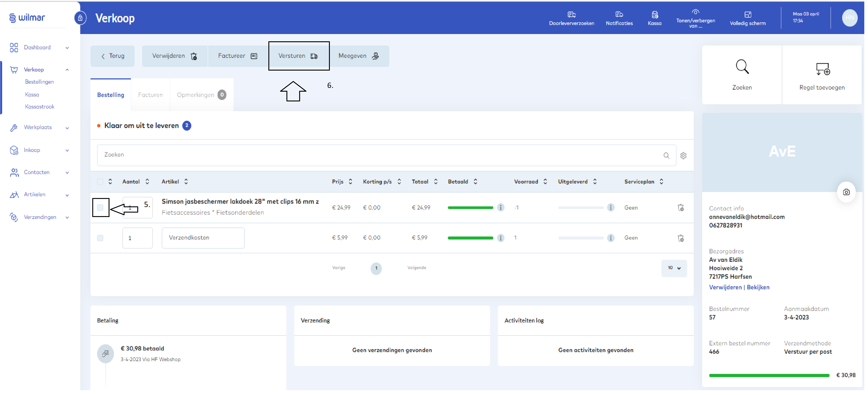Show Uitgeleverd info for Verzendkosten row
This screenshot has height=395, width=868.
[x=613, y=239]
